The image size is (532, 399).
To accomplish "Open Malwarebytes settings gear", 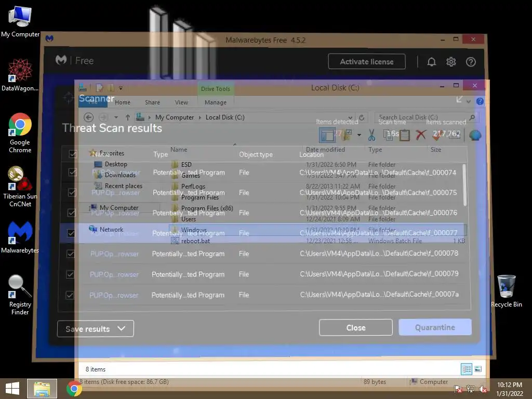I will pos(451,62).
